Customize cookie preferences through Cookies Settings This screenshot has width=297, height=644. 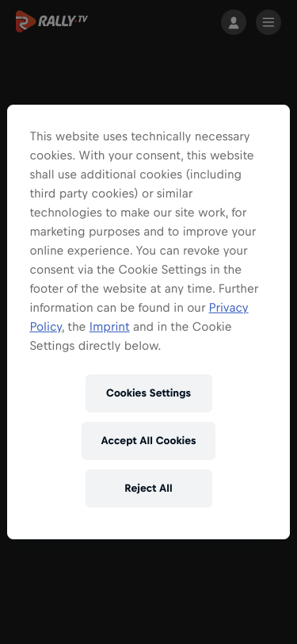coord(149,393)
